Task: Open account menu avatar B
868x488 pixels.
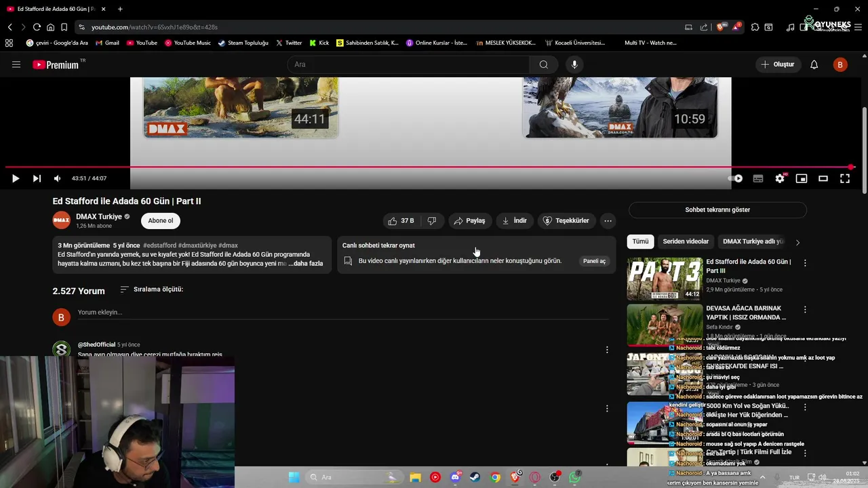Action: click(840, 64)
